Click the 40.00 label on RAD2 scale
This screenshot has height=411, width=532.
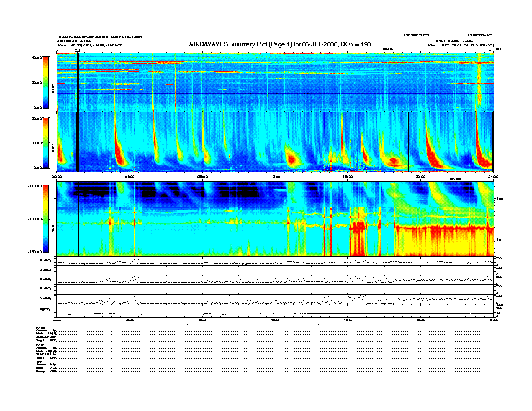[x=36, y=58]
